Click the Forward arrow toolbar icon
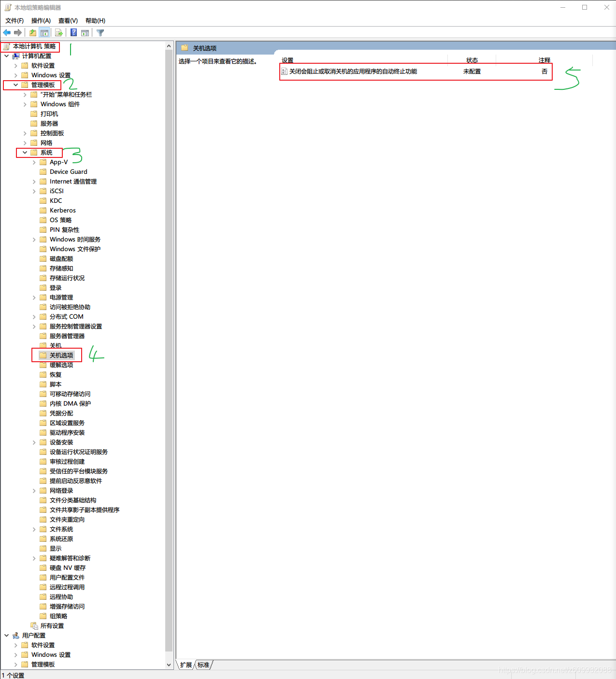The height and width of the screenshot is (679, 616). (x=18, y=33)
